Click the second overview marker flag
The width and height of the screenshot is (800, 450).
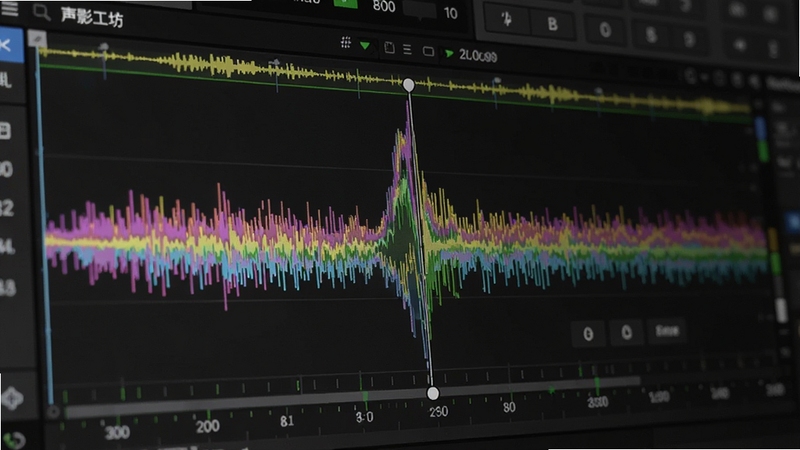click(x=274, y=63)
